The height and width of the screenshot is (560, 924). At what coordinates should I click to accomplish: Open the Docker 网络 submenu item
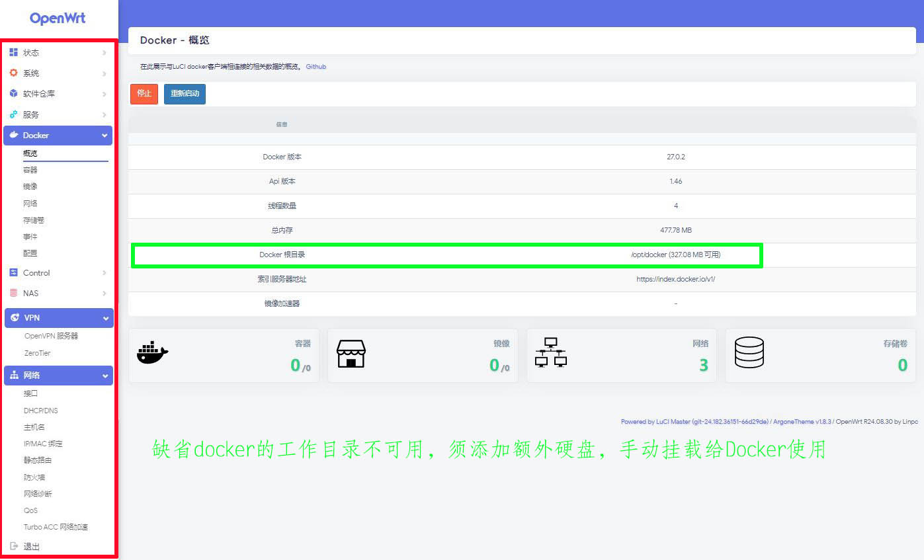(30, 203)
